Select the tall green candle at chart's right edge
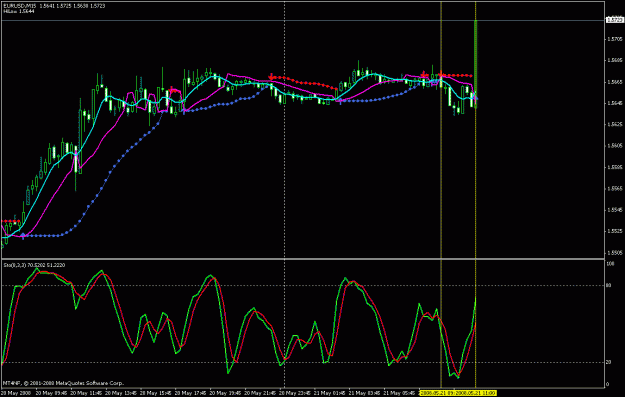Viewport: 625px width, 397px height. pos(476,64)
